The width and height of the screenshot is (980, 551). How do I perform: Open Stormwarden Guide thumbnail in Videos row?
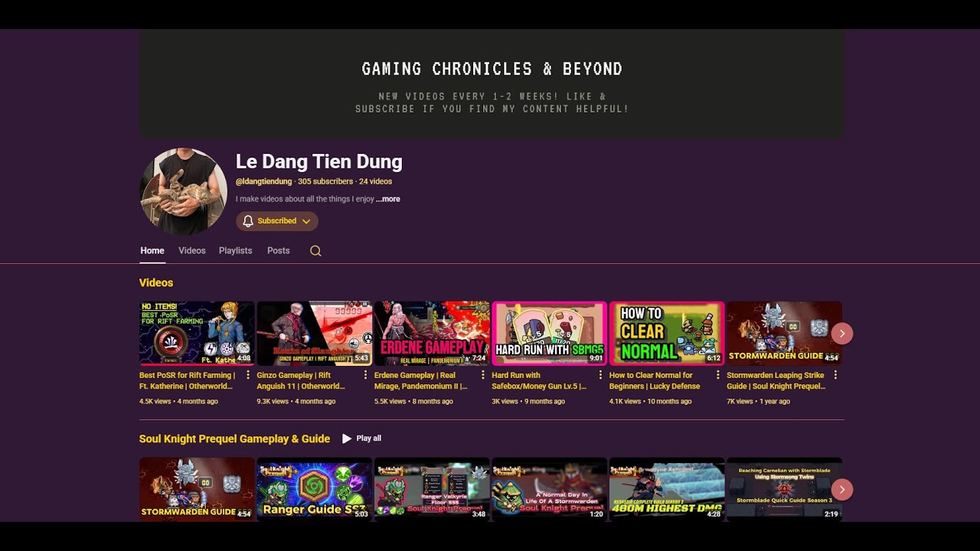784,333
